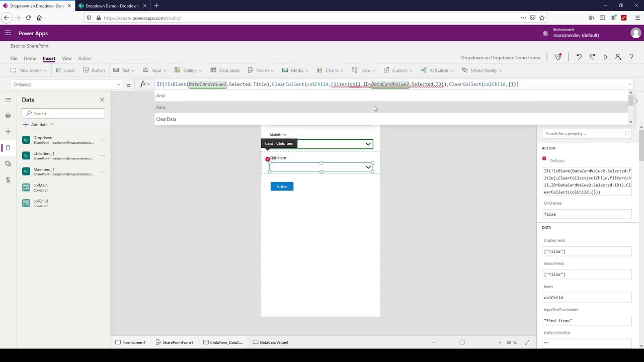Close the Data panel

[x=102, y=100]
